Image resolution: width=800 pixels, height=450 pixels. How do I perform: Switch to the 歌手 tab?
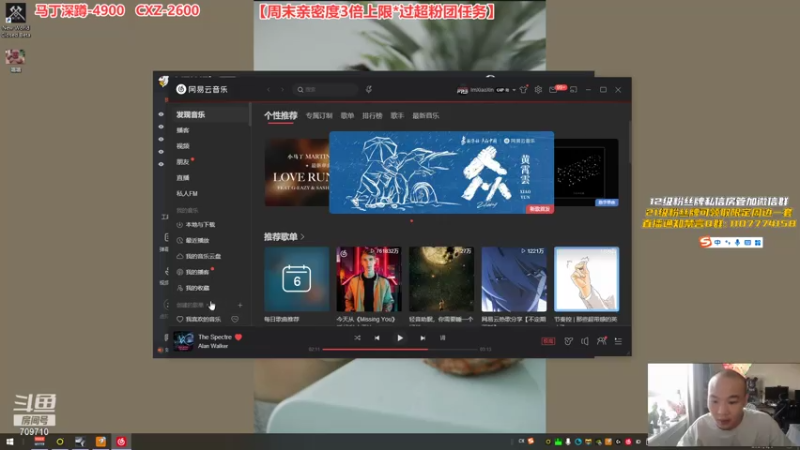(397, 116)
